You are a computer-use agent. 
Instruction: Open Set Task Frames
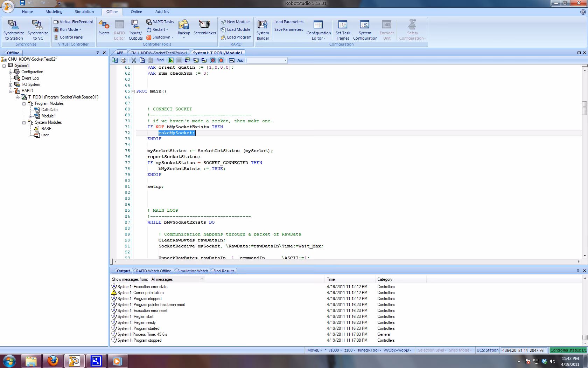pos(343,30)
